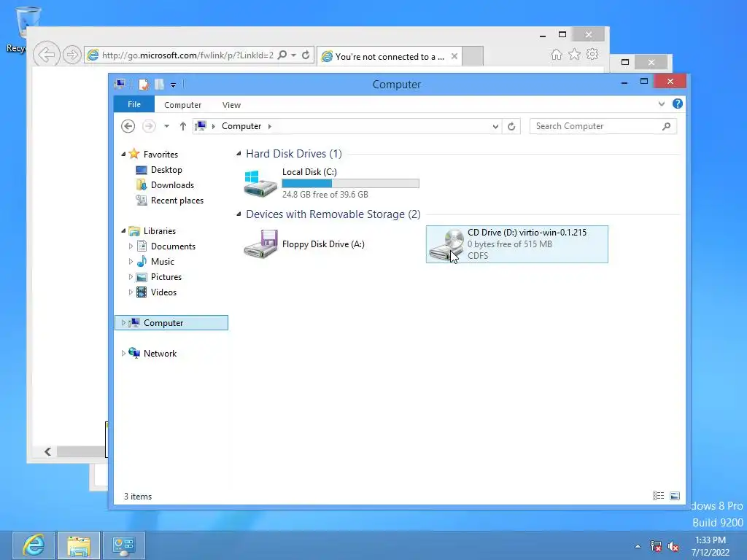This screenshot has width=747, height=560.
Task: Go back in Explorer navigation
Action: click(128, 126)
